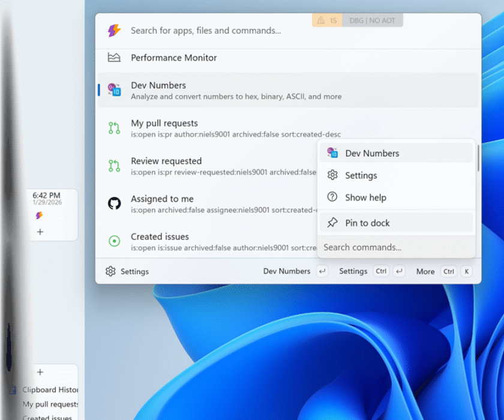The image size is (504, 420).
Task: Open the More commands menu in the footer
Action: click(x=425, y=271)
